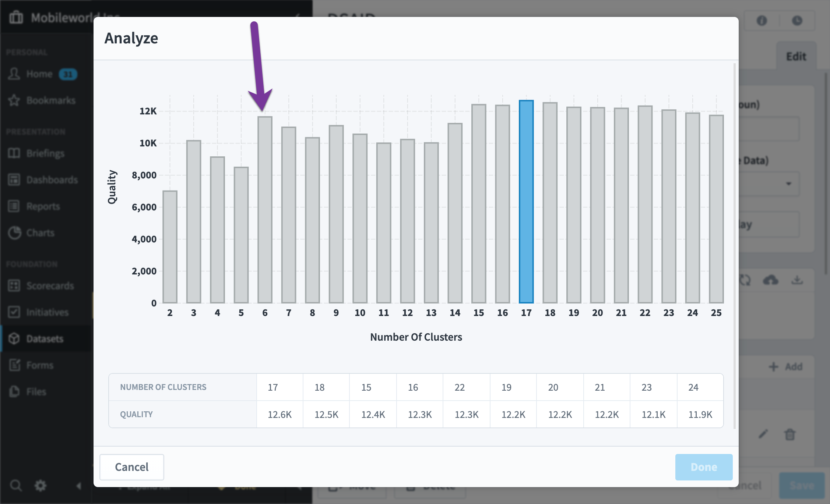The image size is (830, 504).
Task: Click the Cancel button in Analyze dialog
Action: (x=131, y=467)
